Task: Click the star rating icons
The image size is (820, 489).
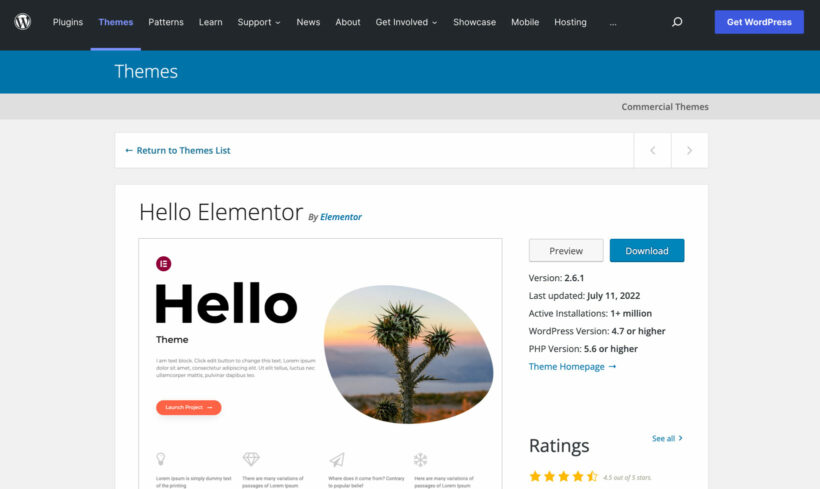Action: tap(563, 476)
